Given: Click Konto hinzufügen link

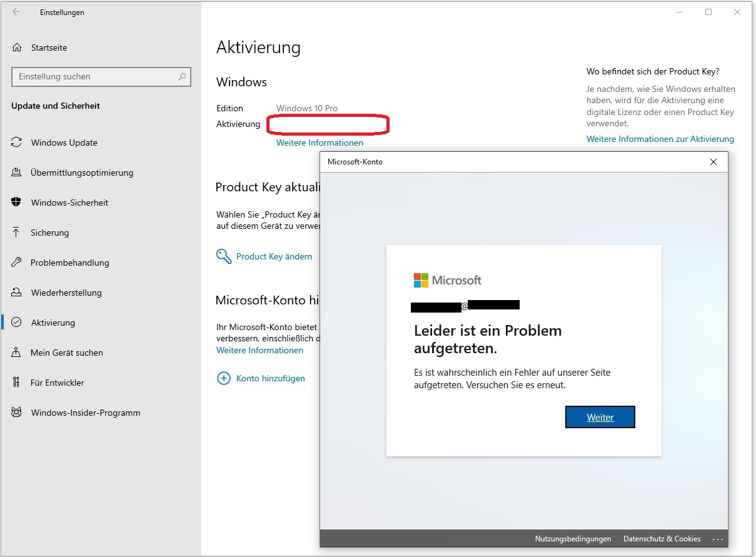Looking at the screenshot, I should tap(271, 378).
